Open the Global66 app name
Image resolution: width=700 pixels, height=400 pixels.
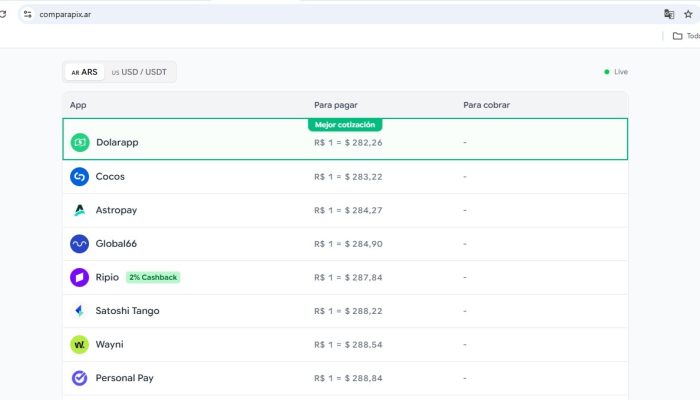point(116,244)
